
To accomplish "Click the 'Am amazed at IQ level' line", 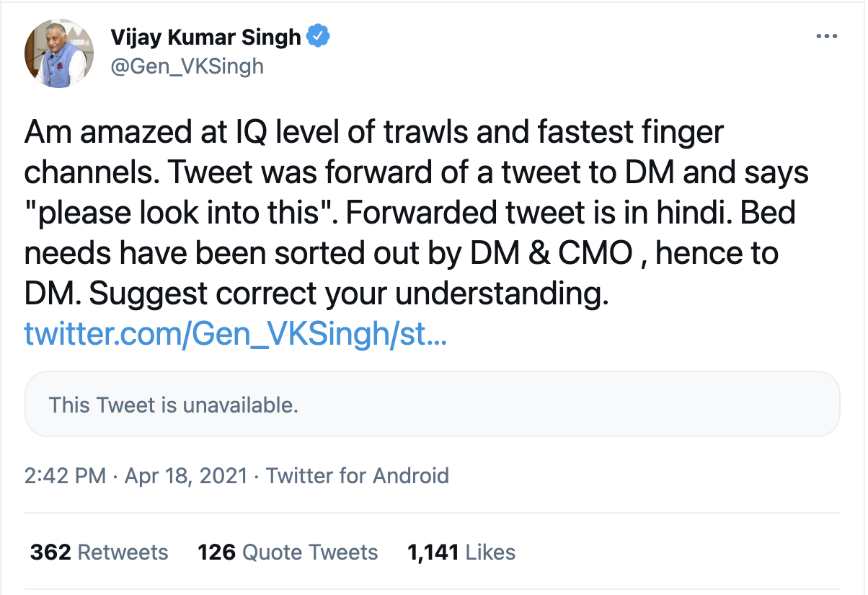I will coord(373,134).
